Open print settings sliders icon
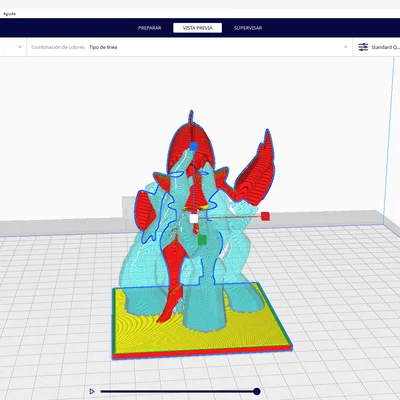Viewport: 400px width, 400px height. 363,47
